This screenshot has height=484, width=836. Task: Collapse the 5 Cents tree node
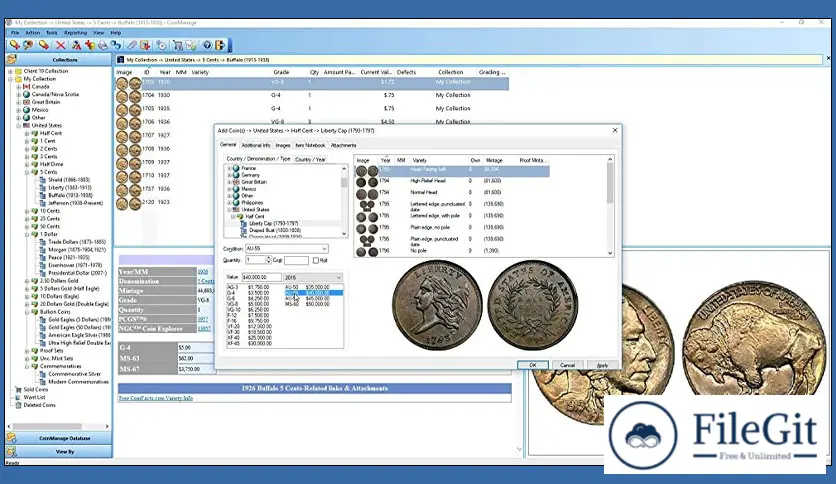pos(27,172)
